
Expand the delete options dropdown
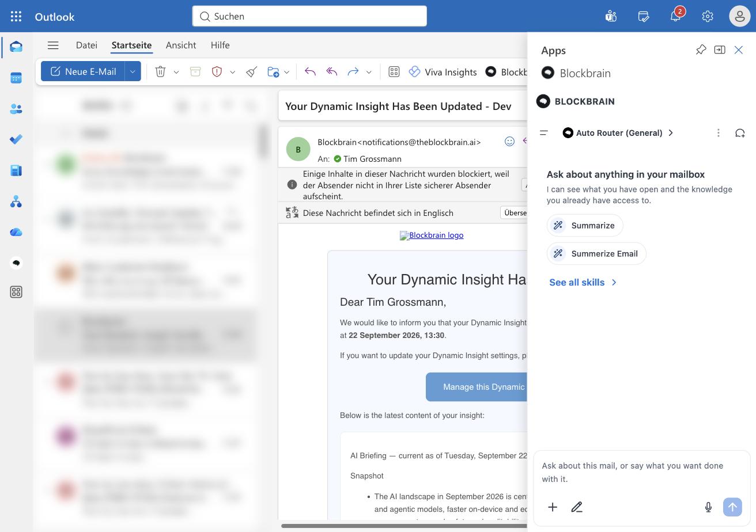pyautogui.click(x=176, y=72)
